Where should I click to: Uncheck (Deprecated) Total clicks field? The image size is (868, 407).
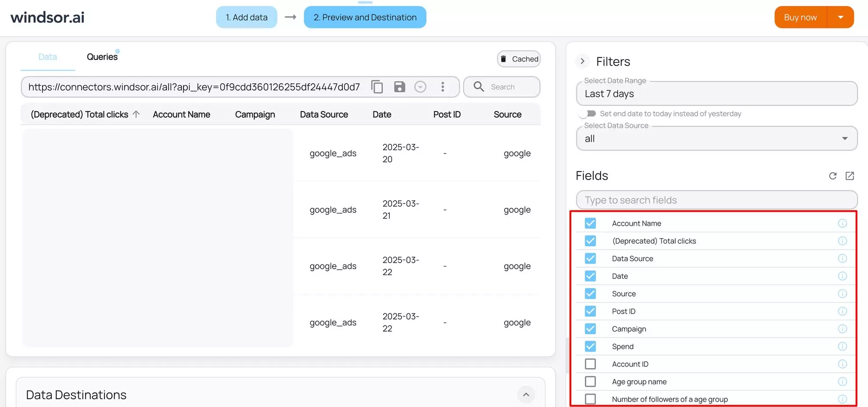pyautogui.click(x=590, y=241)
